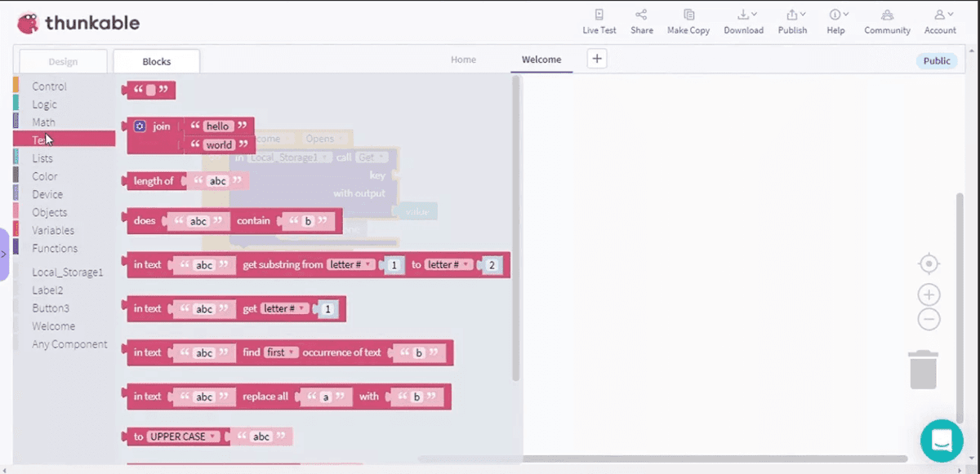Open the Share option
Viewport: 980px width, 474px height.
click(641, 16)
